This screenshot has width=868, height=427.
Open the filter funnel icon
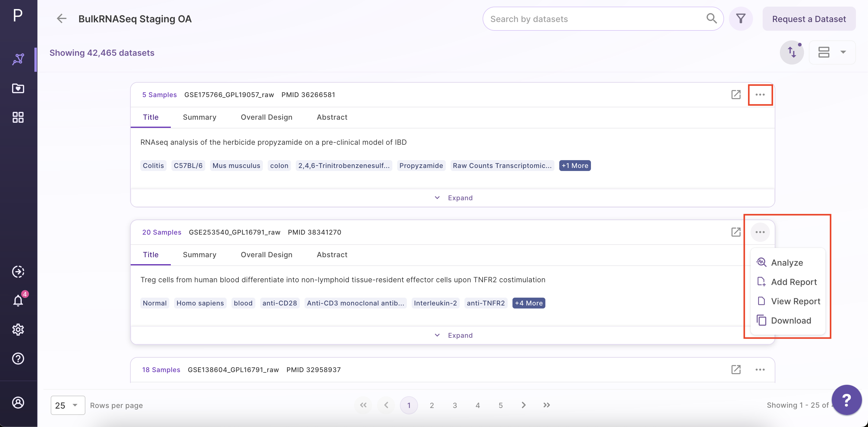(741, 18)
